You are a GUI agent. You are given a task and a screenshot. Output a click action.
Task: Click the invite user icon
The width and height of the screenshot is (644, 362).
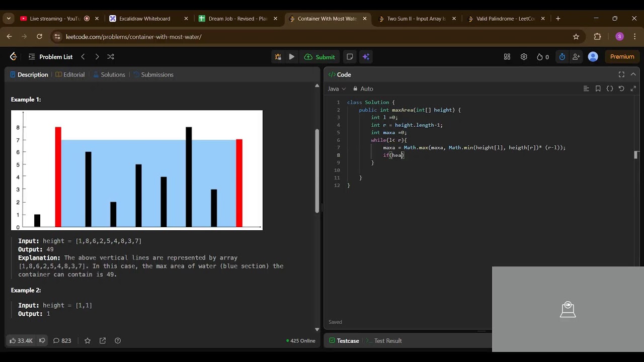576,57
